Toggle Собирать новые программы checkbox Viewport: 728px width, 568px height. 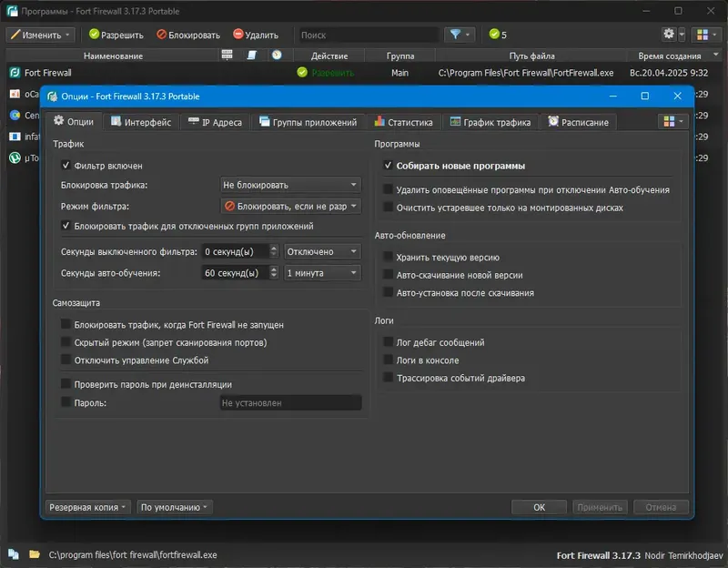point(388,166)
